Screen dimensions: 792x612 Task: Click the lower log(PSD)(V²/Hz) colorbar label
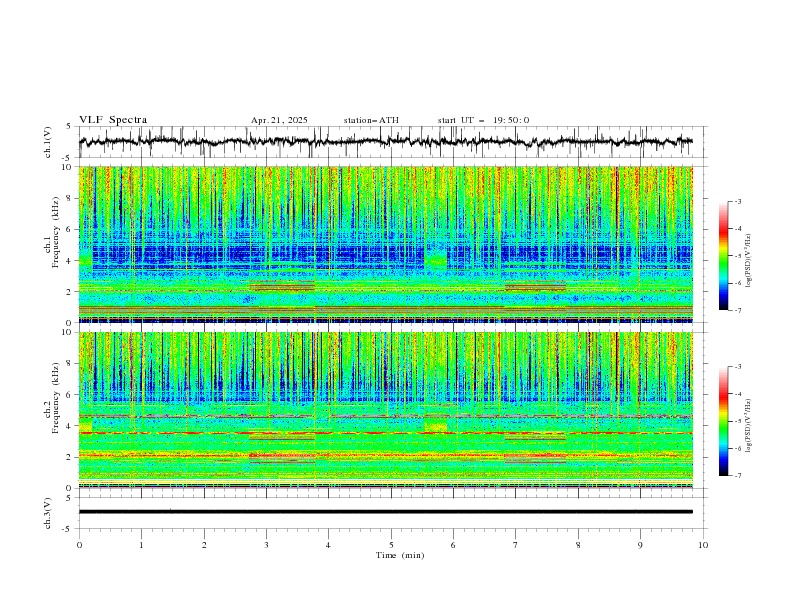tap(748, 425)
